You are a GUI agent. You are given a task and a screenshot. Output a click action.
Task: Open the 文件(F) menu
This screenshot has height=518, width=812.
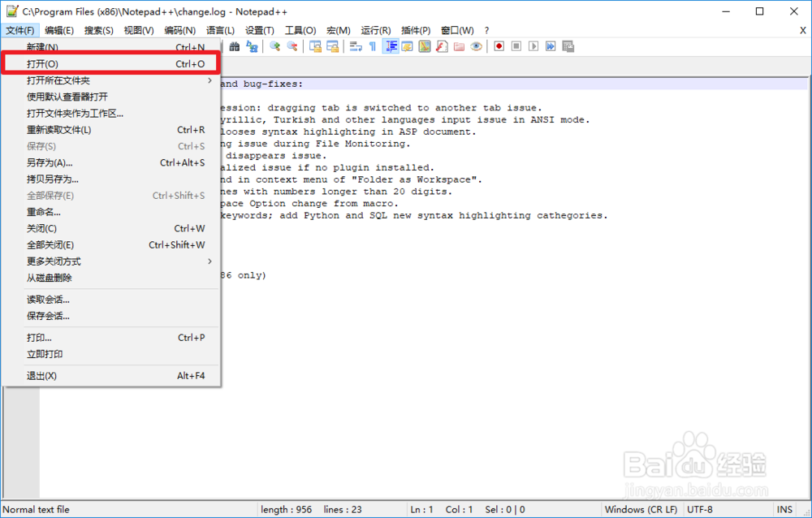(x=20, y=31)
